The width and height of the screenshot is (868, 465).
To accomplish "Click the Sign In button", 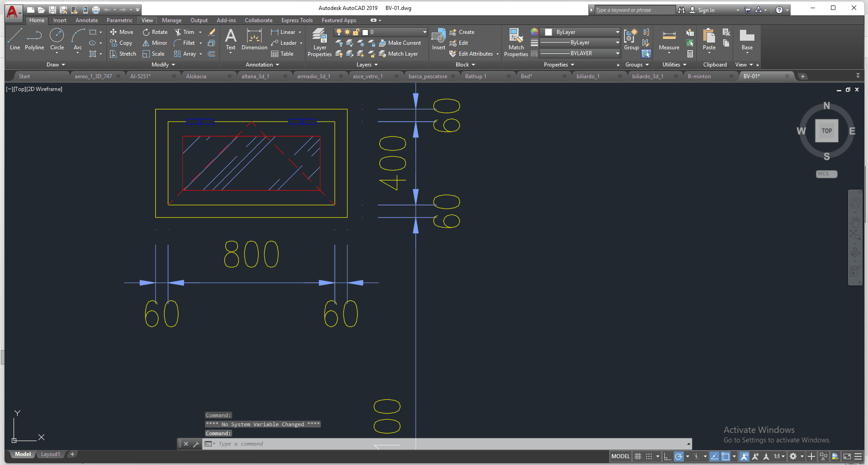I will [x=706, y=10].
